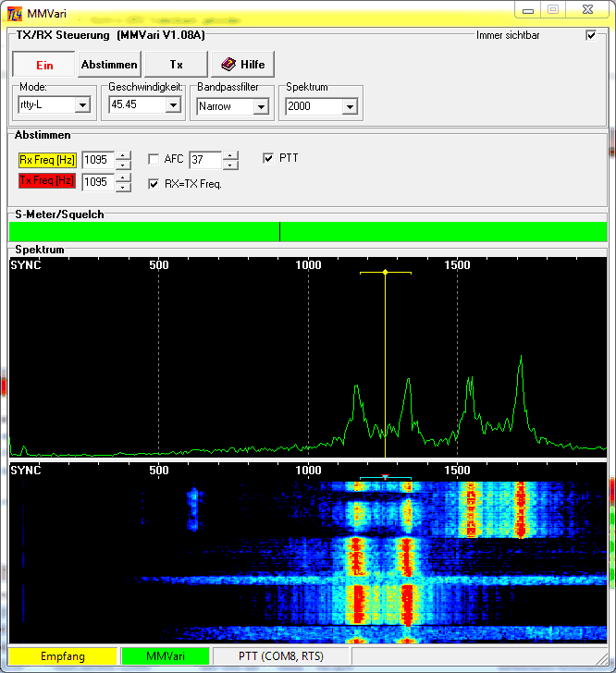Click the AFC value field showing 37
The image size is (616, 673).
point(205,160)
